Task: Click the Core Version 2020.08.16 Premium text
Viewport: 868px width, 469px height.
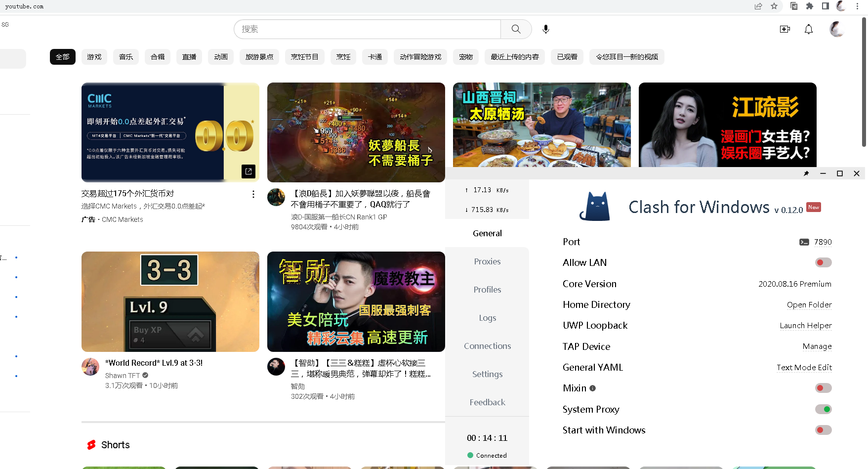Action: point(795,284)
